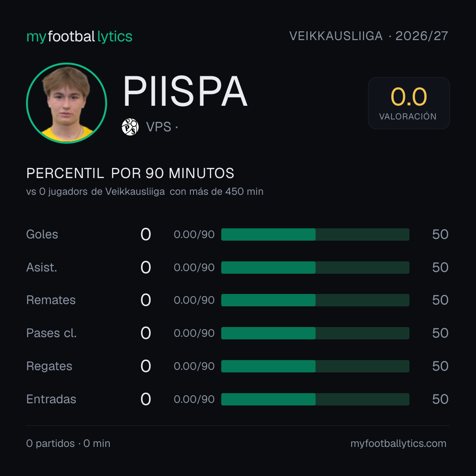The width and height of the screenshot is (476, 476).
Task: Click the Remates percentile number 50
Action: coord(440,300)
